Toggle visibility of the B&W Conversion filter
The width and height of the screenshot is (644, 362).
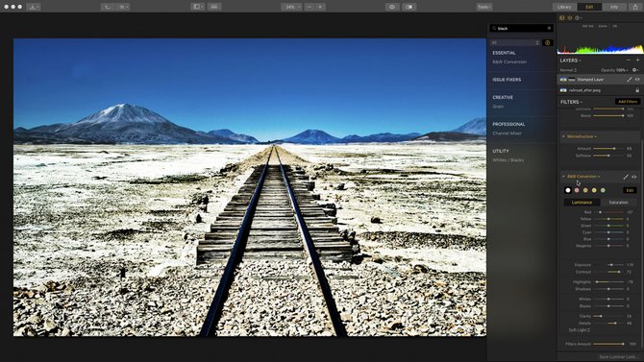click(634, 177)
